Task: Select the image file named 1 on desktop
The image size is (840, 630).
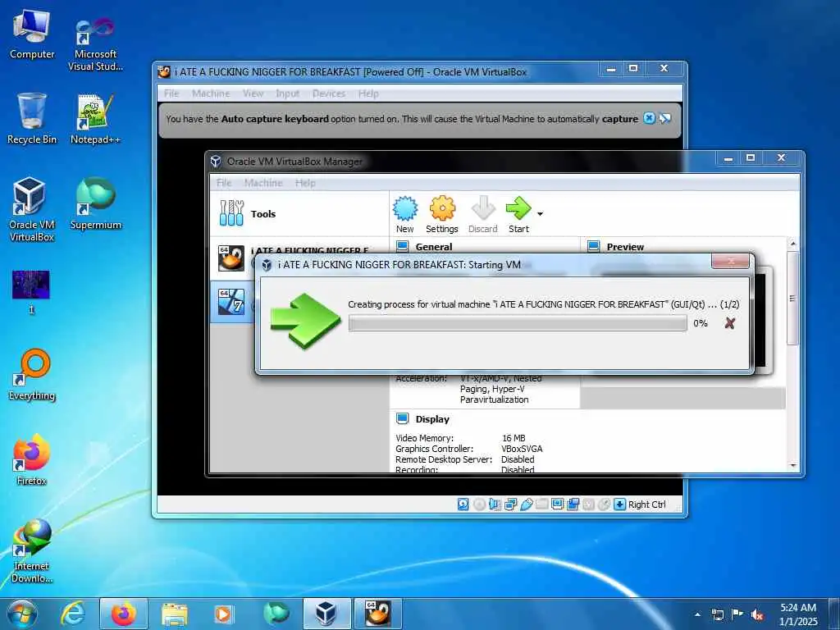Action: (31, 292)
